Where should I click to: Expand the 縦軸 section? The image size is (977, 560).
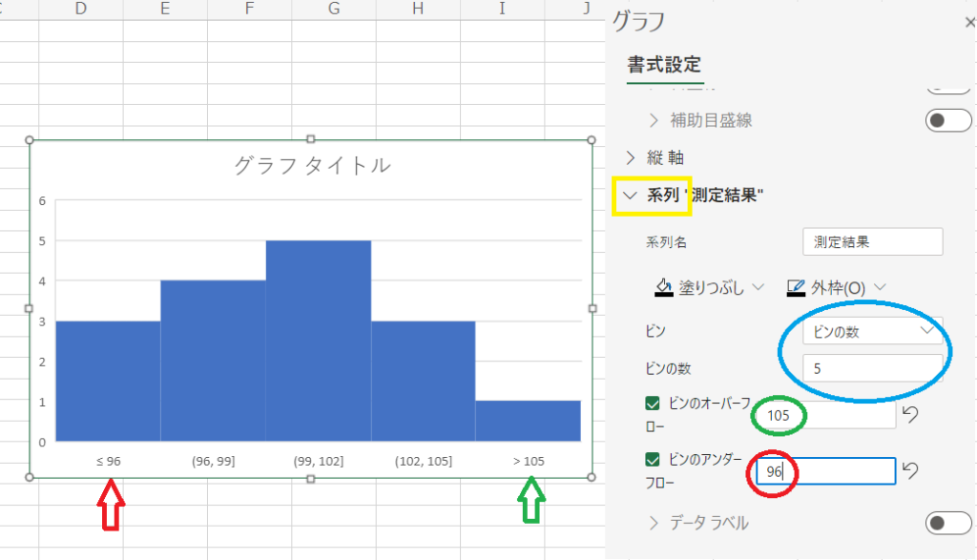tap(631, 157)
